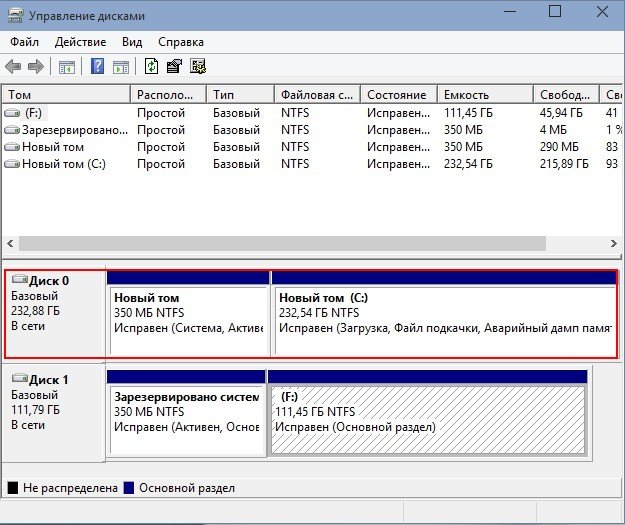The width and height of the screenshot is (625, 525).
Task: Sort by the Том column header
Action: point(66,95)
